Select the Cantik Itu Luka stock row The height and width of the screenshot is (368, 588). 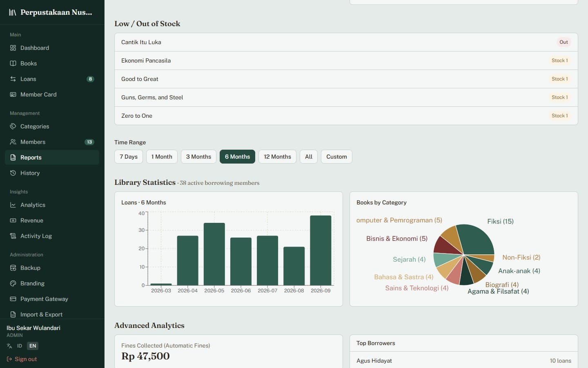(346, 42)
